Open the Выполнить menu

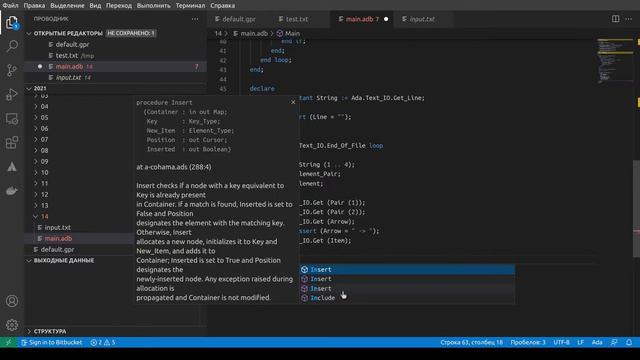coord(153,5)
